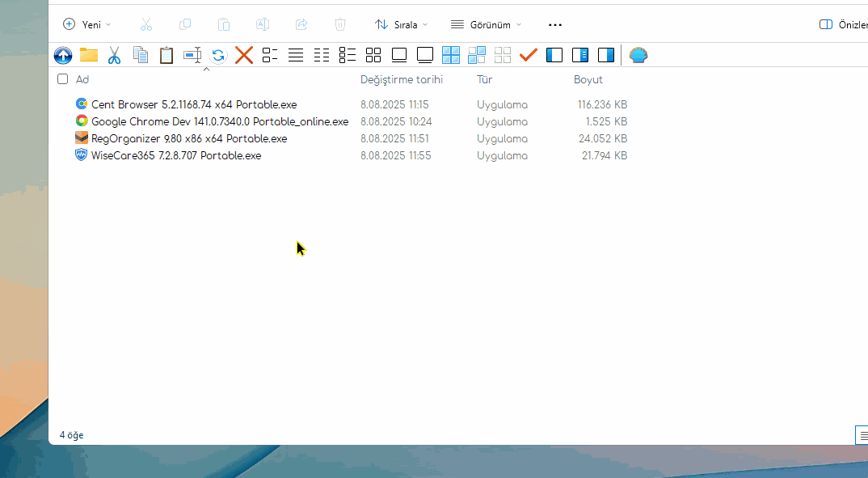The height and width of the screenshot is (478, 868).
Task: Select the RegOrganizer 9.80 x86 x64 Portable.exe file
Action: 189,138
